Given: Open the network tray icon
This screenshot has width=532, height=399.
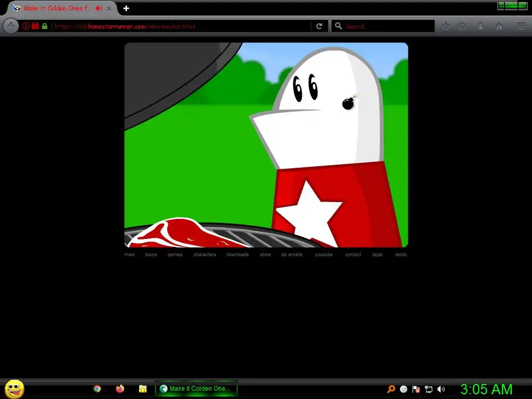Looking at the screenshot, I should [x=429, y=389].
